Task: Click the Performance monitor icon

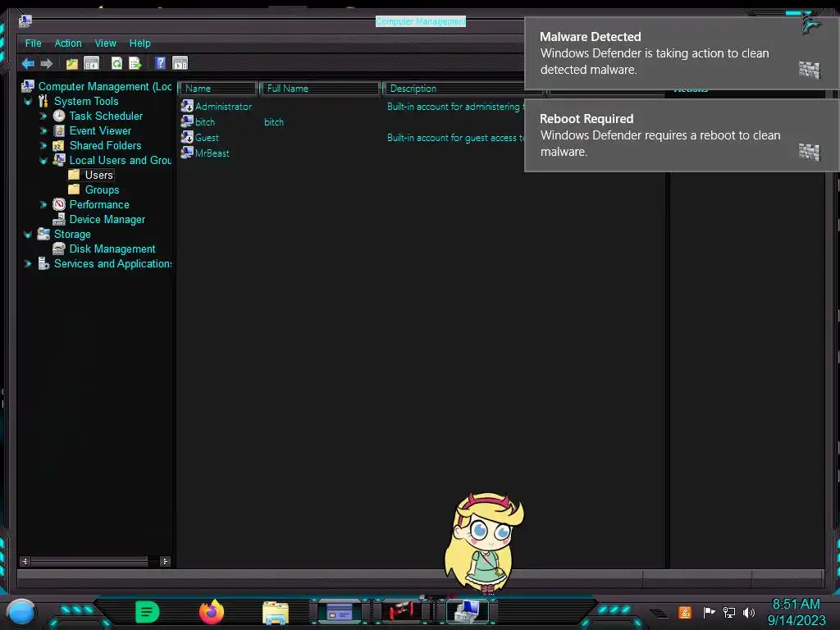Action: click(x=59, y=204)
